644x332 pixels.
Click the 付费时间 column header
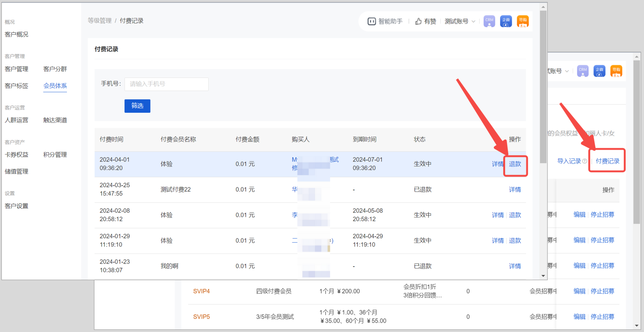point(111,140)
